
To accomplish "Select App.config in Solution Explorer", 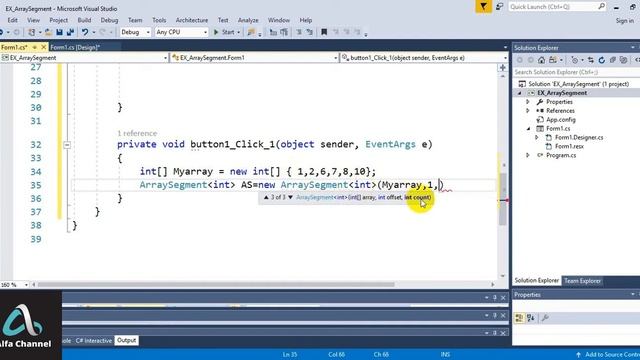I will click(x=561, y=120).
